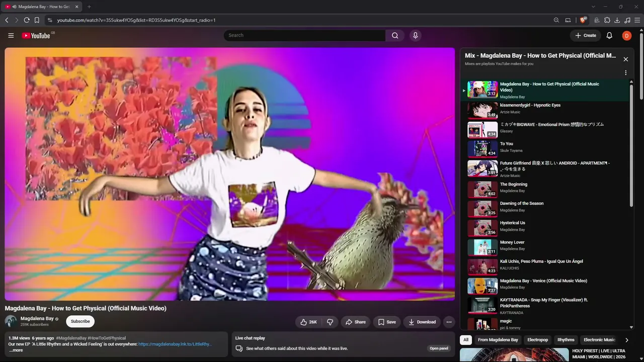Viewport: 644px width, 362px height.
Task: Click the video player to pause
Action: [230, 174]
